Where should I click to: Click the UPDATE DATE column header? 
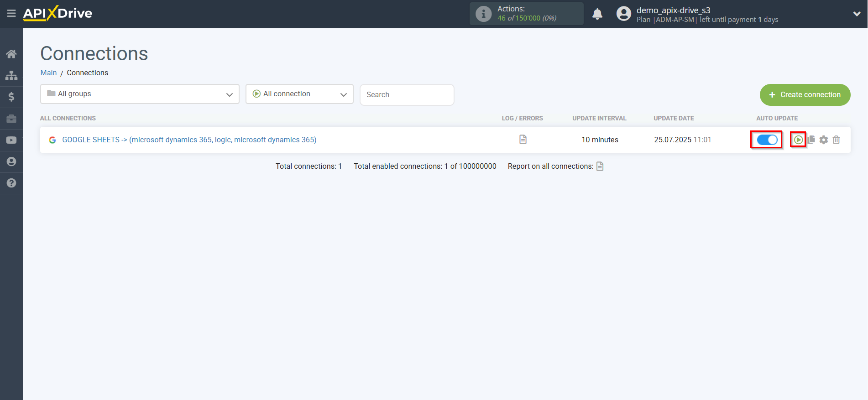tap(674, 118)
